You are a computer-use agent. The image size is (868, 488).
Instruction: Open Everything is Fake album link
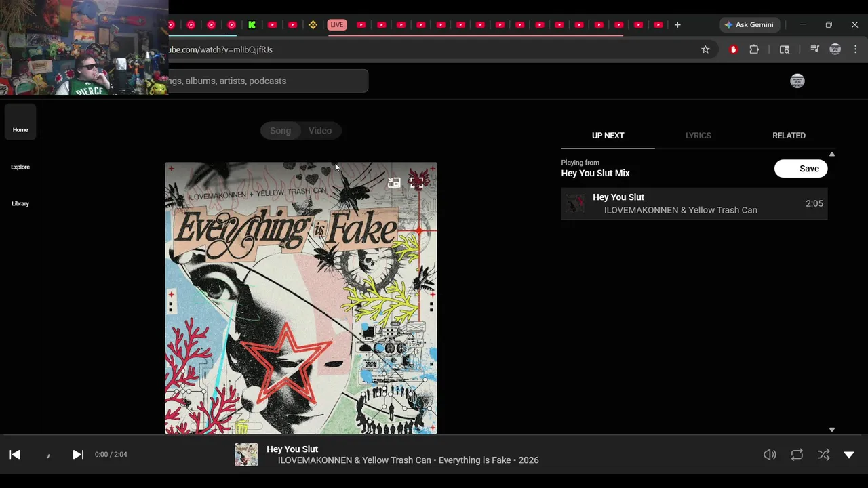click(475, 460)
